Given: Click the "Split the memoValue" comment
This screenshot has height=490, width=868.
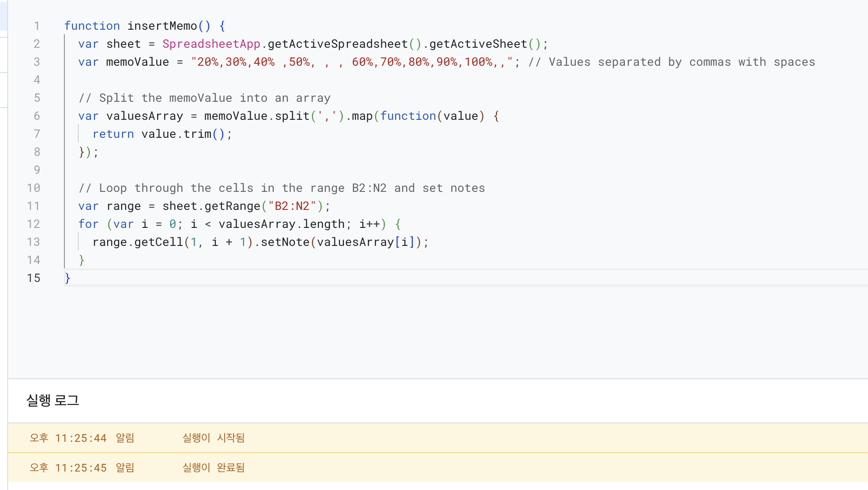Looking at the screenshot, I should click(204, 98).
